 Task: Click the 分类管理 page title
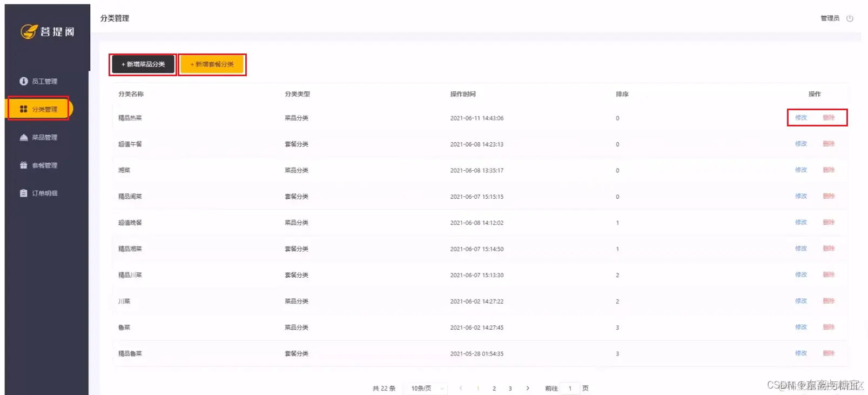(115, 18)
